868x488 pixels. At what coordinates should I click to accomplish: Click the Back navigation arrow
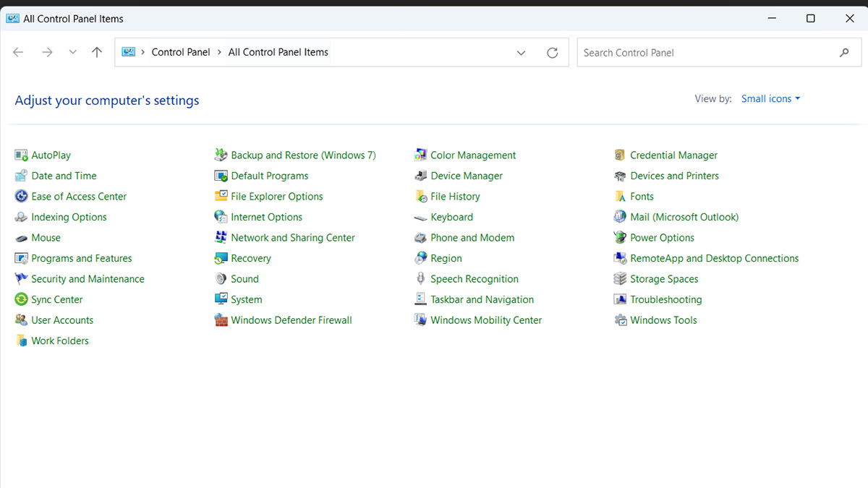19,52
